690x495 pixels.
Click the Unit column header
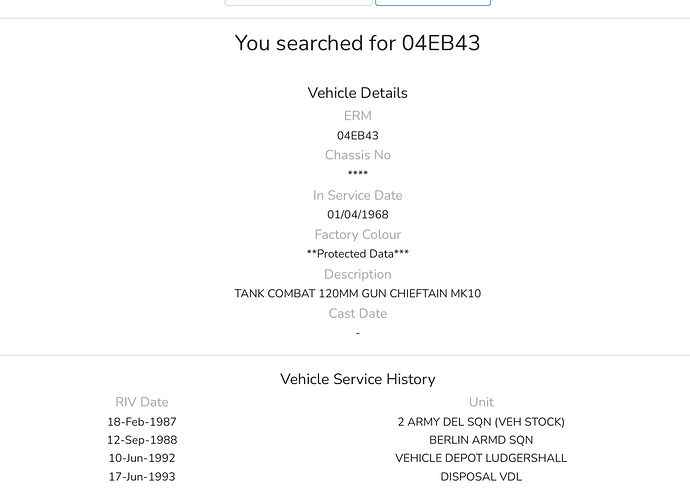(481, 402)
